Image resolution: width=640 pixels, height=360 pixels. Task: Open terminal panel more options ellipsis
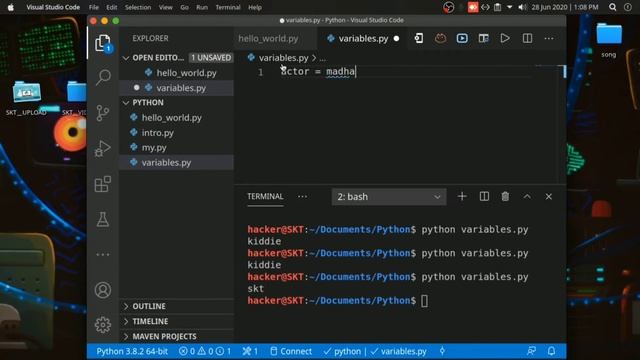(x=302, y=197)
